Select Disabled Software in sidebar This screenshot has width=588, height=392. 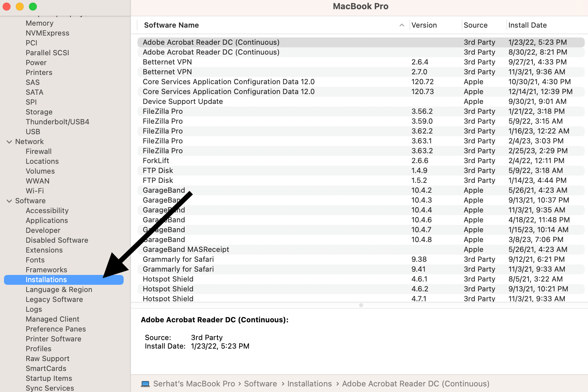(57, 240)
